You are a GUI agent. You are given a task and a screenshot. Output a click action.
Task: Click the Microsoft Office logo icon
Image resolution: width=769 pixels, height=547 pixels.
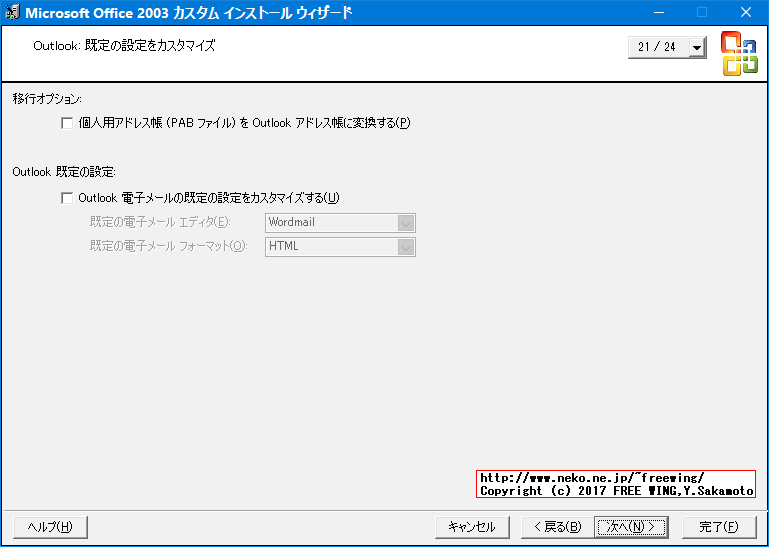[739, 53]
